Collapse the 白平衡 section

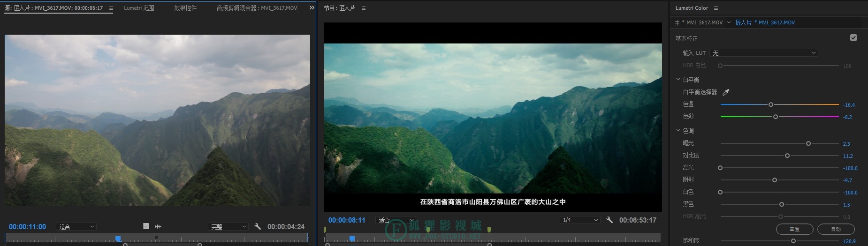coord(678,80)
